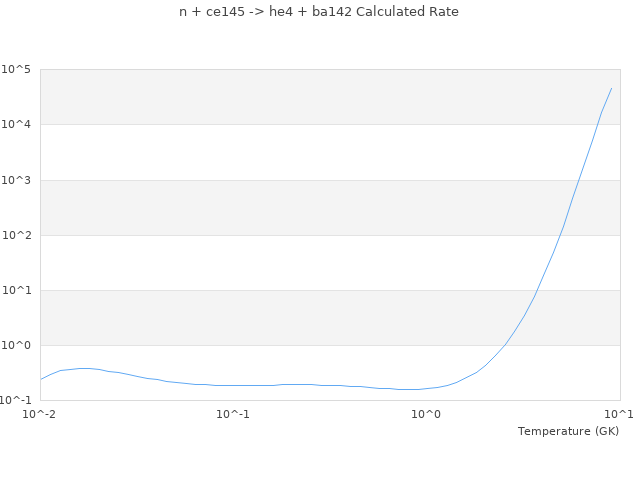Select the 10^-1 label on the horizontal axis
The width and height of the screenshot is (640, 480).
click(233, 414)
